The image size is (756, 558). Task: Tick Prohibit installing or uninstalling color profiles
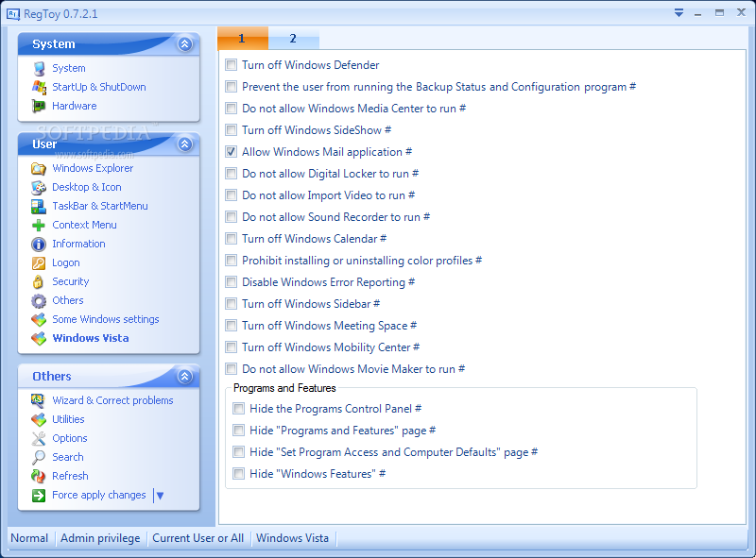click(232, 260)
